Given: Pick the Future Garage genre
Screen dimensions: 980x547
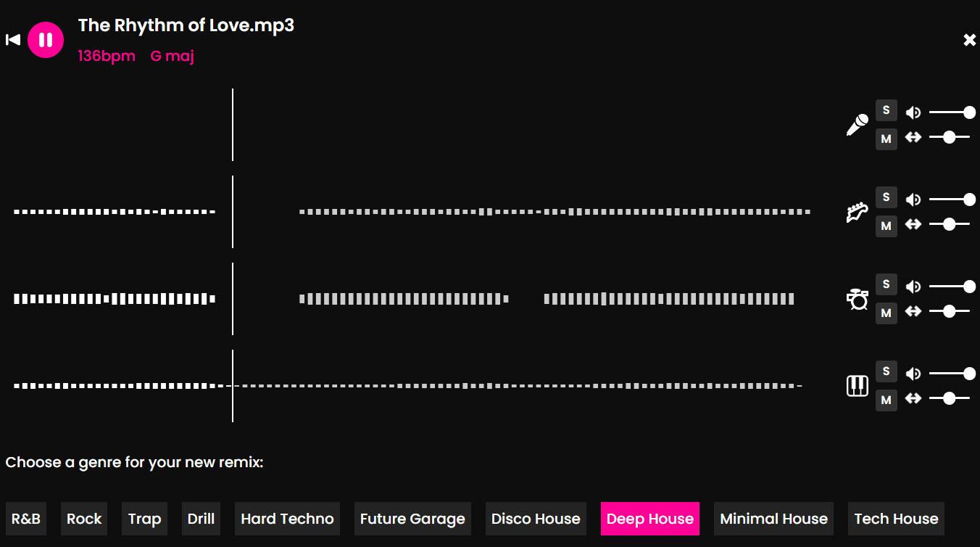Looking at the screenshot, I should [412, 519].
